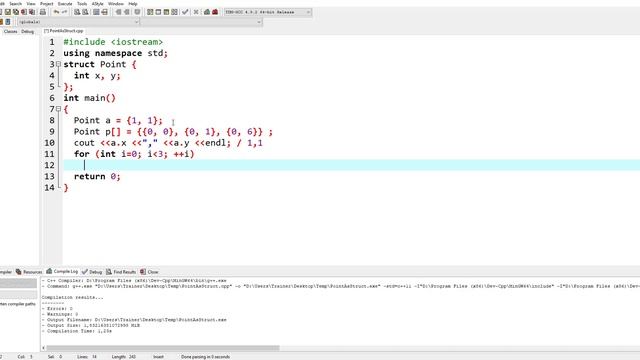This screenshot has height=360, width=640.
Task: Click the 'Compilation Time' line in the log
Action: [x=77, y=331]
